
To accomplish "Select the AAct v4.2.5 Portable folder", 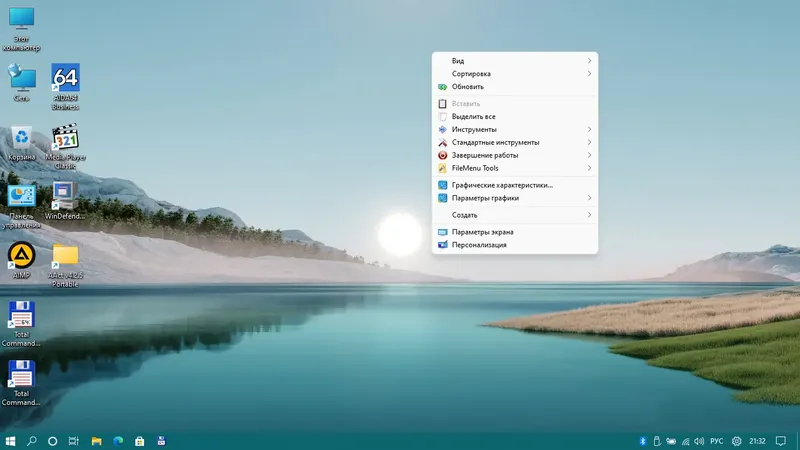I will point(65,265).
